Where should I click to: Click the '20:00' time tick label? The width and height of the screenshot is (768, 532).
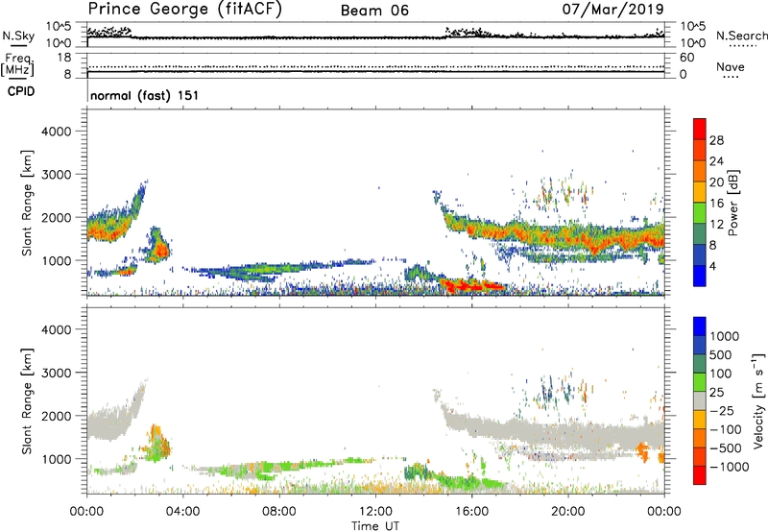coord(568,512)
